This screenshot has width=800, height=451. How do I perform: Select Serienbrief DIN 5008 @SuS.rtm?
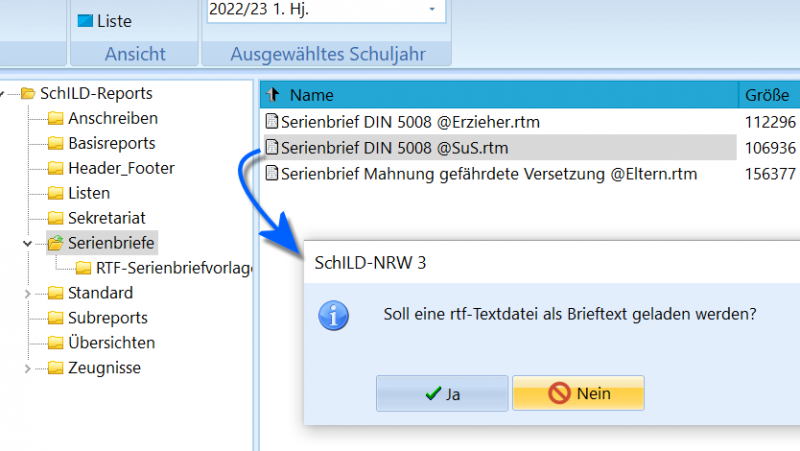(394, 148)
